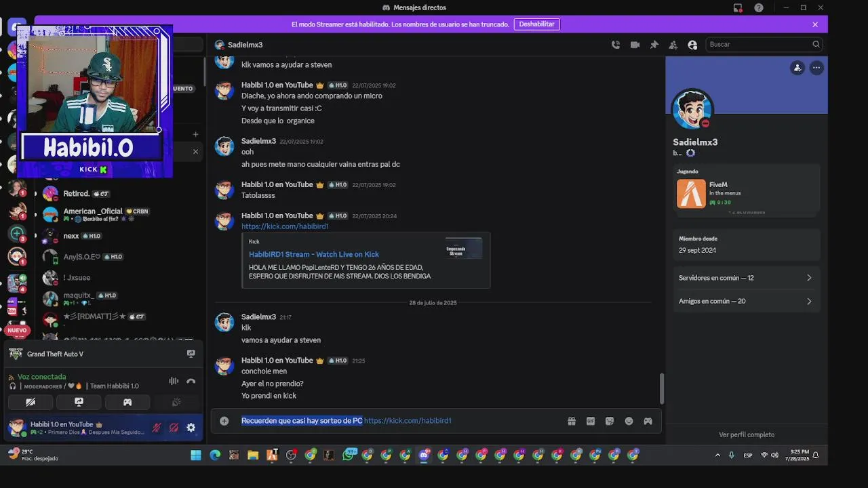Disconnect from the voice channel
The image size is (868, 488).
pyautogui.click(x=191, y=381)
